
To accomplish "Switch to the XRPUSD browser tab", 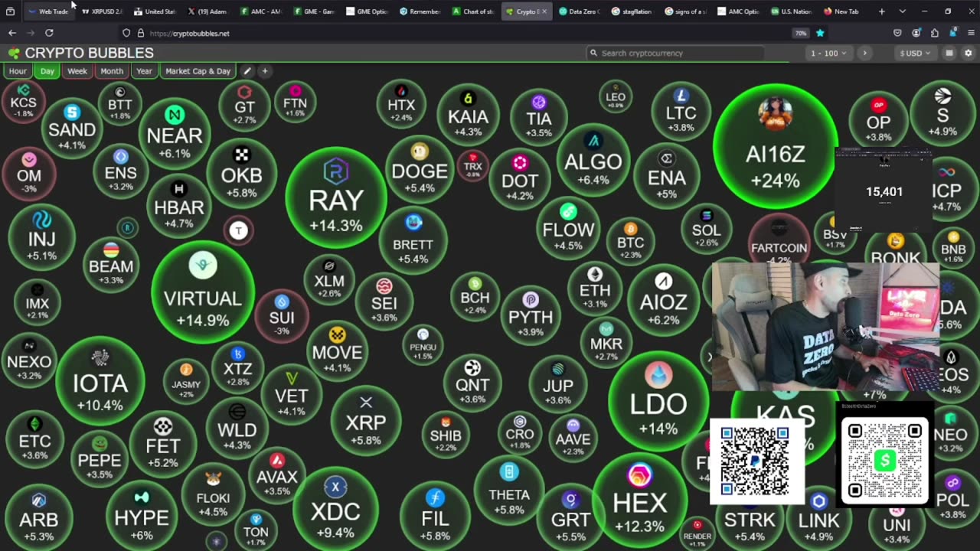I will tap(101, 11).
